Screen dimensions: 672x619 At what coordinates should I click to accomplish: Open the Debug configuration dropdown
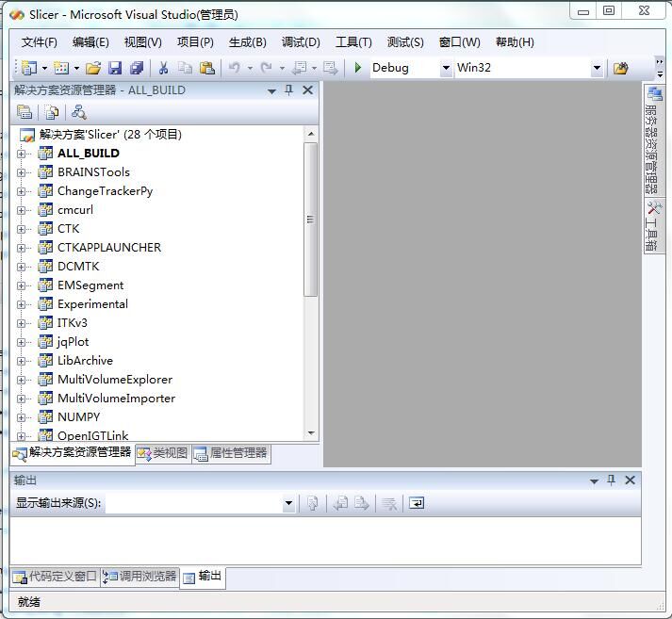(446, 68)
